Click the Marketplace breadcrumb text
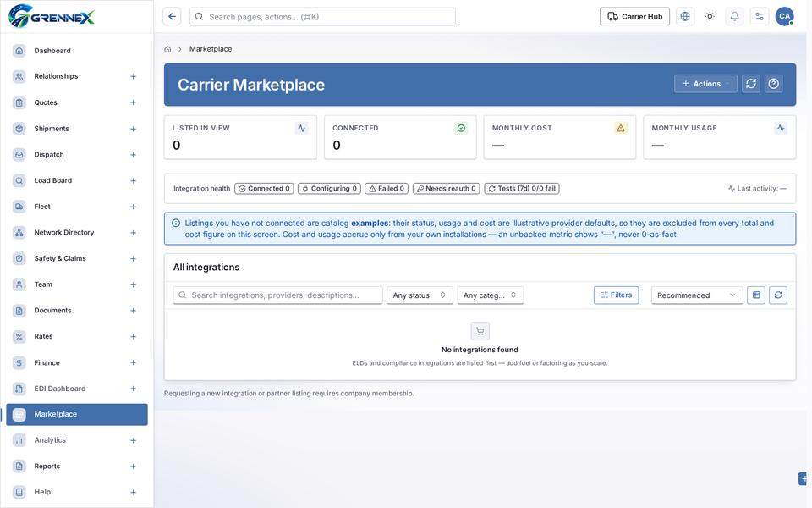 tap(211, 49)
